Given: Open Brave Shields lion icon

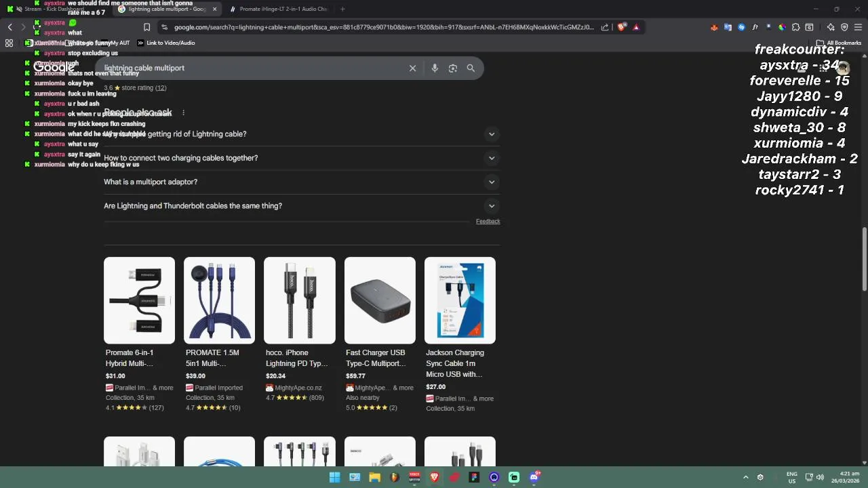Looking at the screenshot, I should tap(622, 27).
